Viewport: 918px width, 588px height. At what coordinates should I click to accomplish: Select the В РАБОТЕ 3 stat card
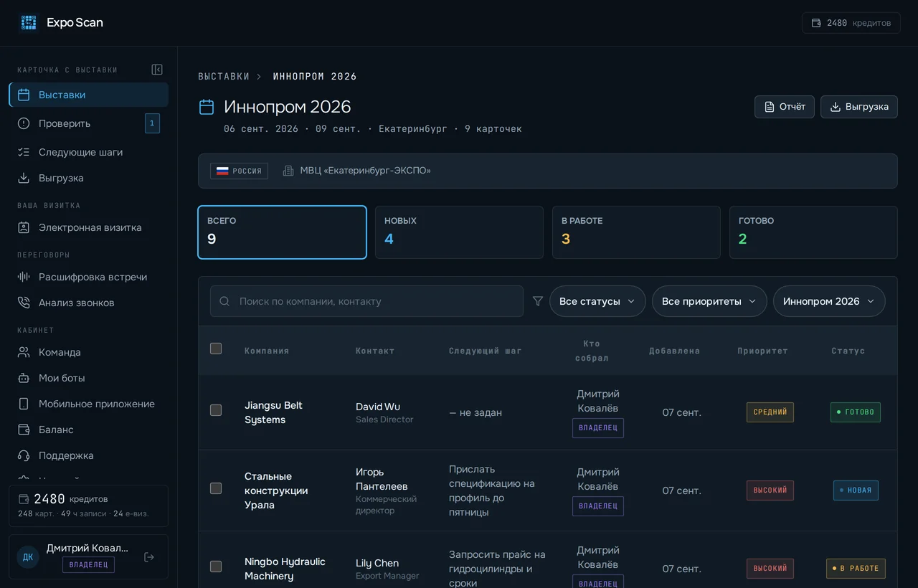point(636,232)
